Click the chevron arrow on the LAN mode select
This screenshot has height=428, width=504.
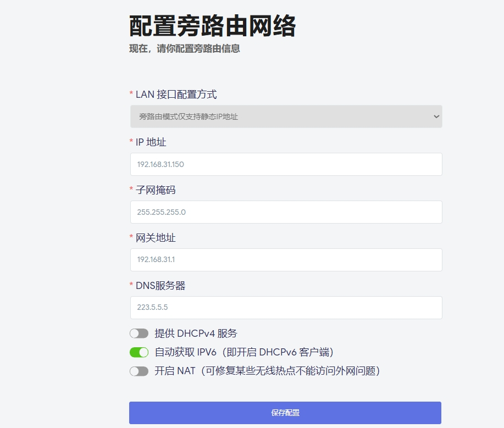[436, 116]
